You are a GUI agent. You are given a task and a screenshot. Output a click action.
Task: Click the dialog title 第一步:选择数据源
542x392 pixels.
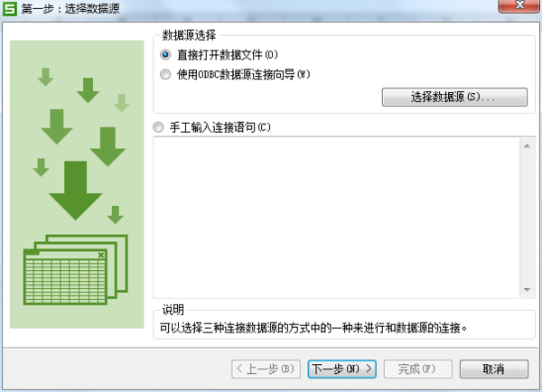click(70, 9)
